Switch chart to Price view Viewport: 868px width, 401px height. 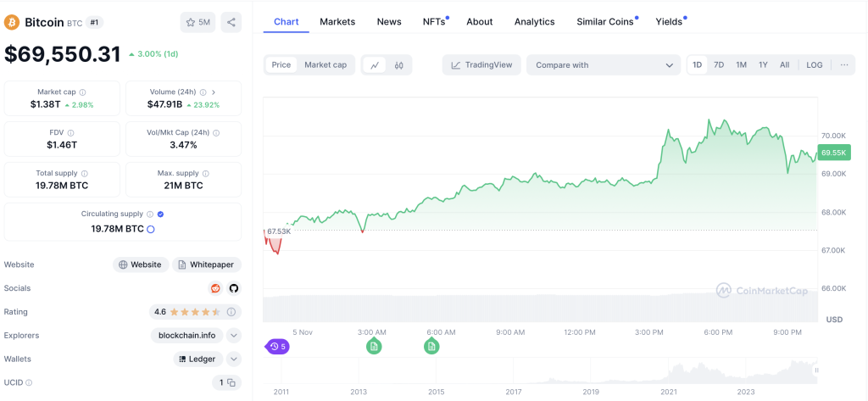(x=281, y=64)
